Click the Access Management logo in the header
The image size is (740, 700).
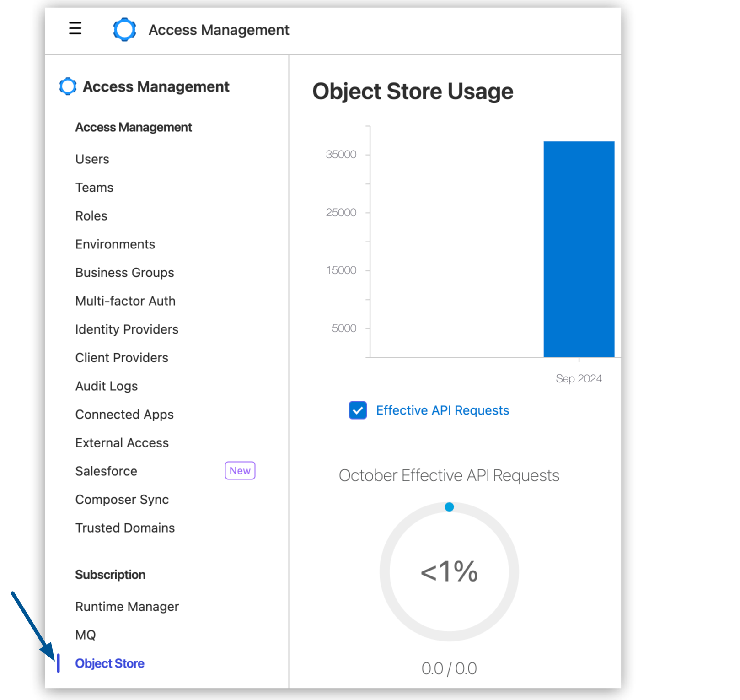[124, 29]
